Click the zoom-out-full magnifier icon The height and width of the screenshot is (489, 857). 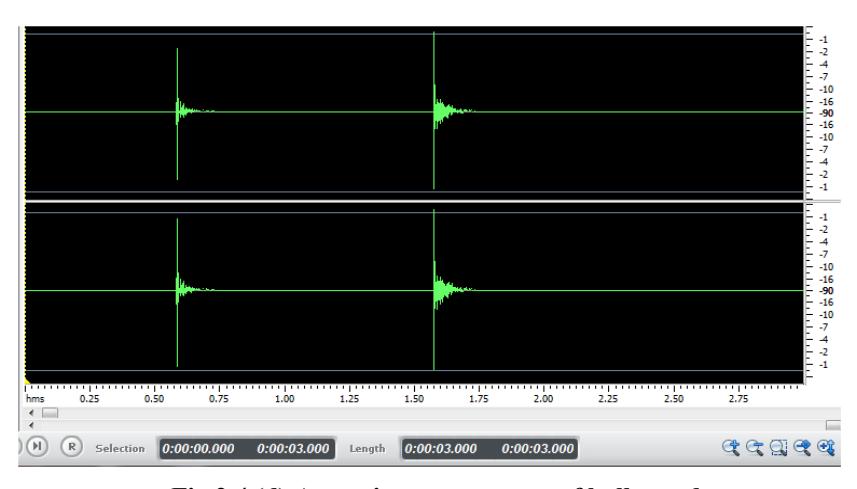pyautogui.click(x=802, y=447)
